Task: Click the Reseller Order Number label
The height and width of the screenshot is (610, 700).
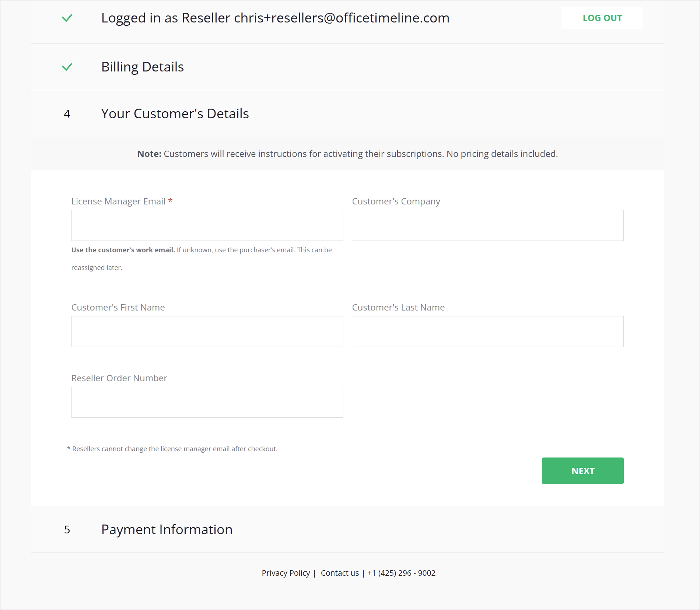Action: click(119, 378)
